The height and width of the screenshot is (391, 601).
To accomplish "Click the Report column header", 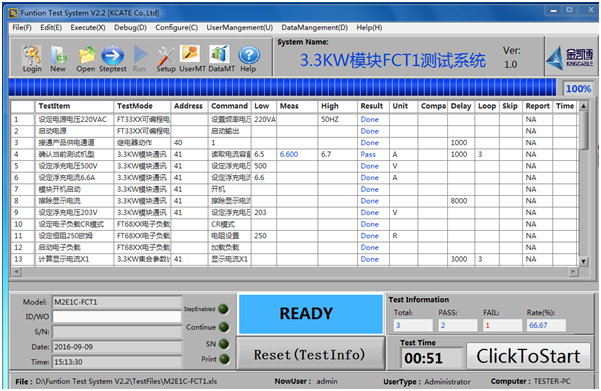I will (x=537, y=106).
